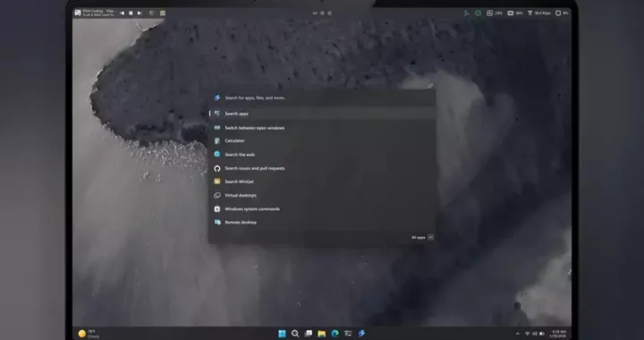Choose Search the web
Viewport: 644px width, 340px height.
[322, 155]
